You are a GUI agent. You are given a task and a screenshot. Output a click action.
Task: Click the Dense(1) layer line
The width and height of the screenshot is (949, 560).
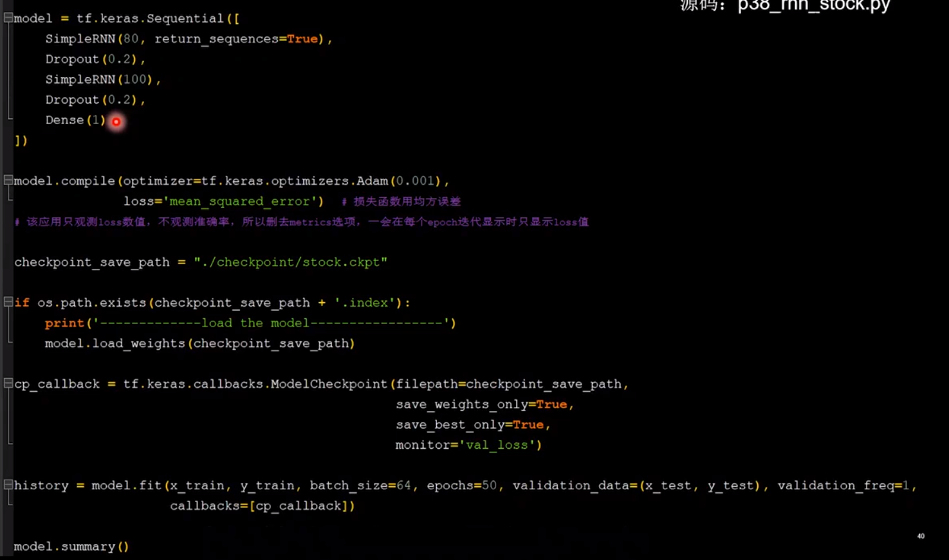point(75,120)
